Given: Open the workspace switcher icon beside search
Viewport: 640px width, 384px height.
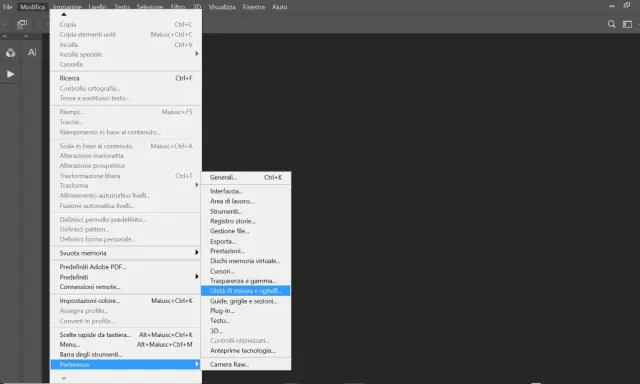Looking at the screenshot, I should click(627, 24).
